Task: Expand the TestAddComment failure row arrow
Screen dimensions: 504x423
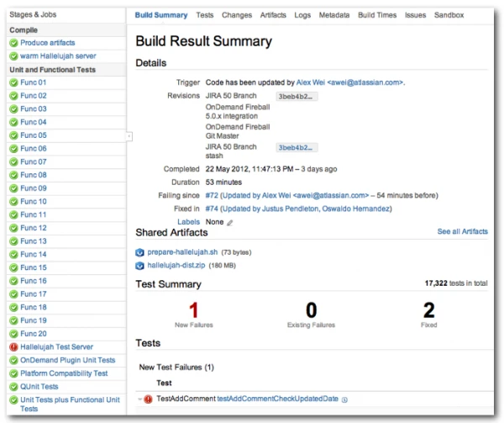Action: tap(139, 399)
